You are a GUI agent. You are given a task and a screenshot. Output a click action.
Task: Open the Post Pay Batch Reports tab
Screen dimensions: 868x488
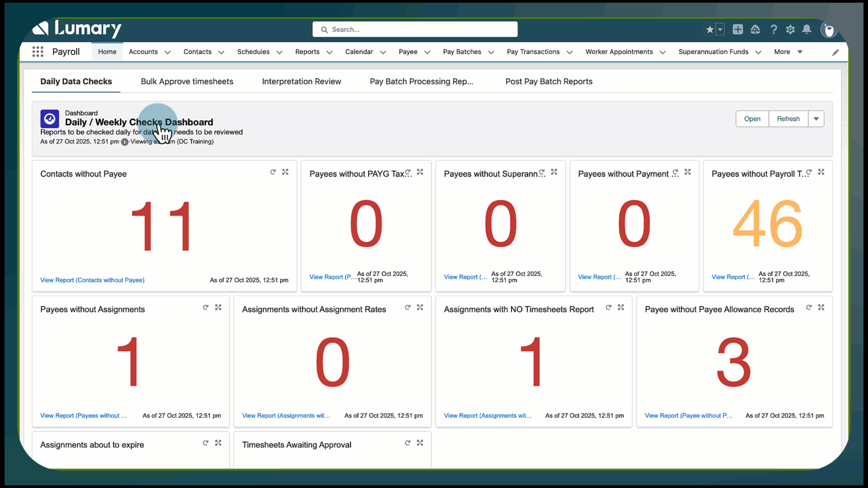549,81
